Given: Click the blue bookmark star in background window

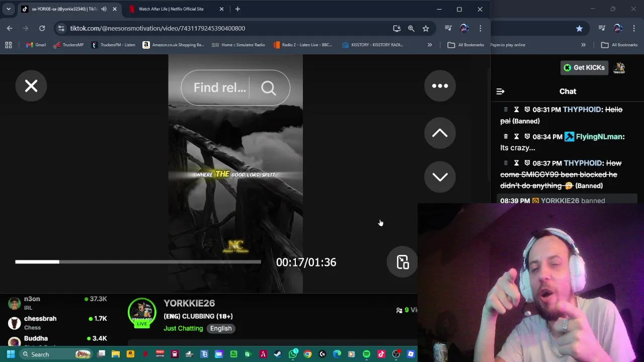Looking at the screenshot, I should [x=580, y=29].
